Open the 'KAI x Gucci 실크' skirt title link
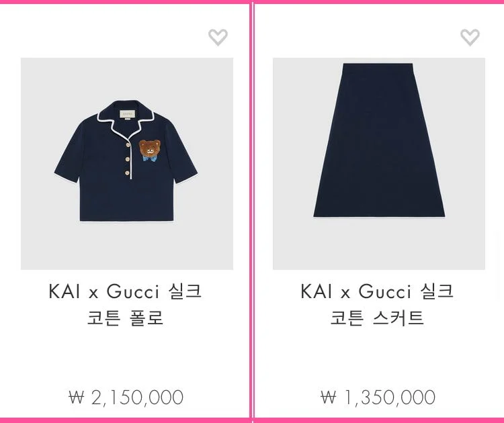 tap(377, 291)
